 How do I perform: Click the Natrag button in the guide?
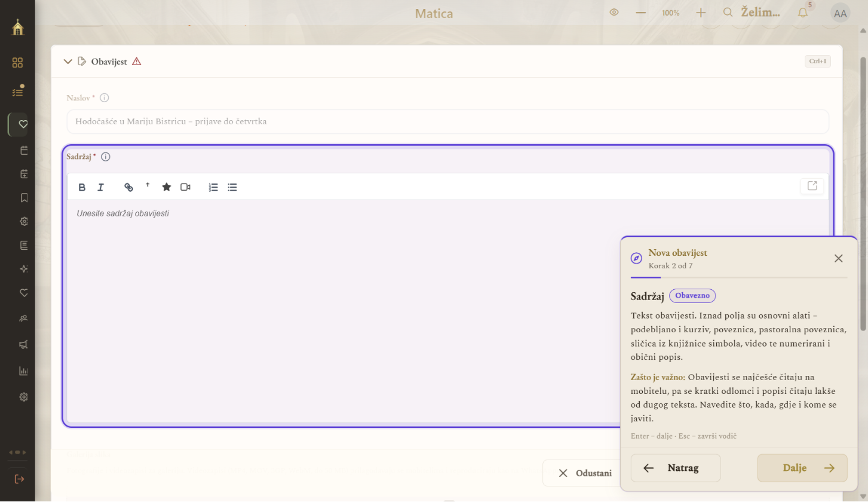coord(676,468)
